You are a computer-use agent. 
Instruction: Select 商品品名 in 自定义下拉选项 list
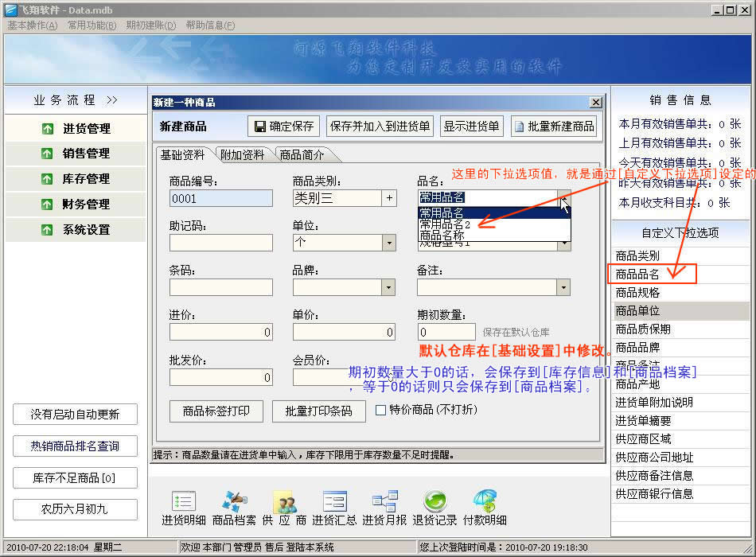[x=638, y=275]
